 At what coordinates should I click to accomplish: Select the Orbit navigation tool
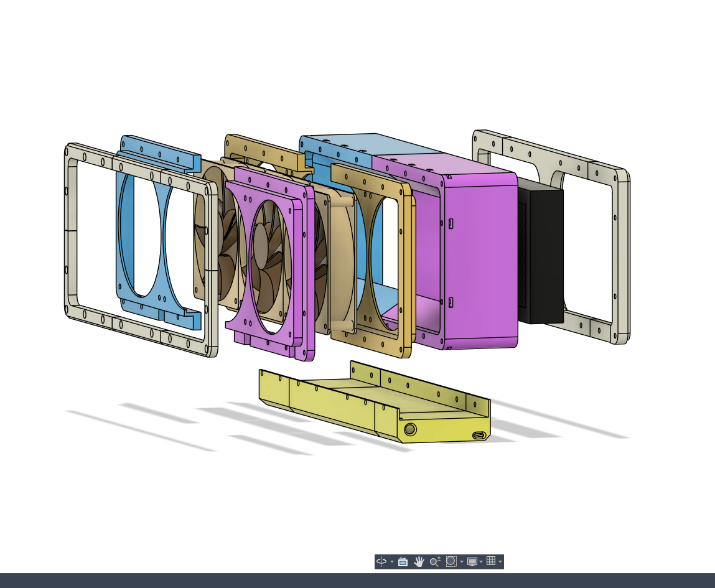[381, 562]
